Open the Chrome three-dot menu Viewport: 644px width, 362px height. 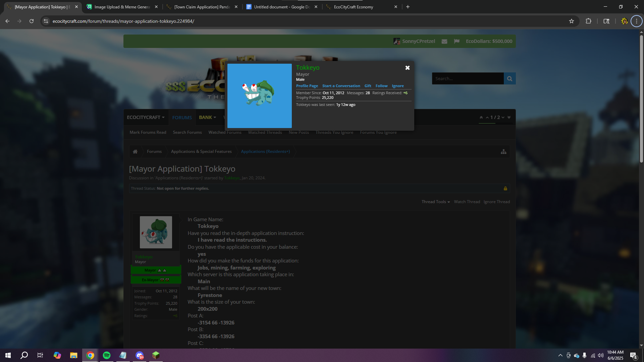coord(636,21)
